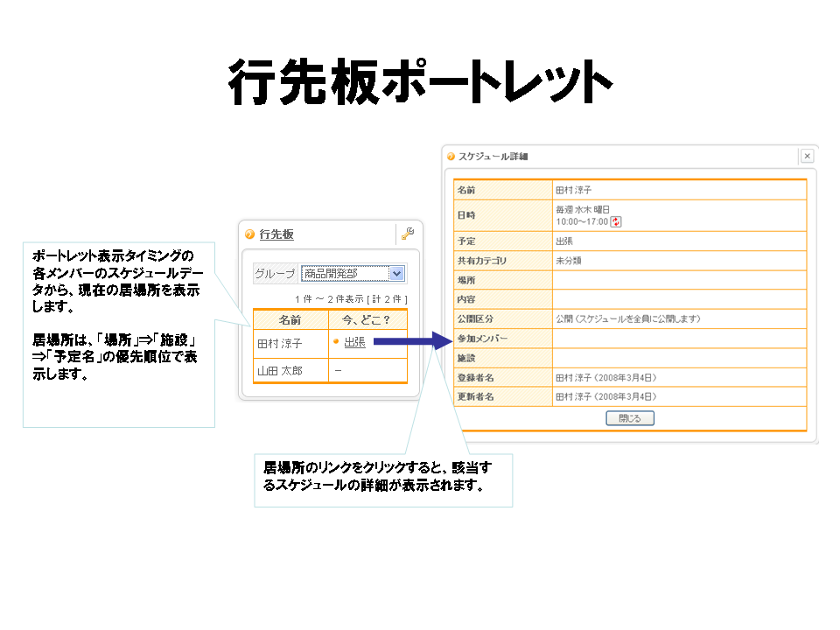
Task: Click the orange bullet before 出張
Action: [x=336, y=342]
